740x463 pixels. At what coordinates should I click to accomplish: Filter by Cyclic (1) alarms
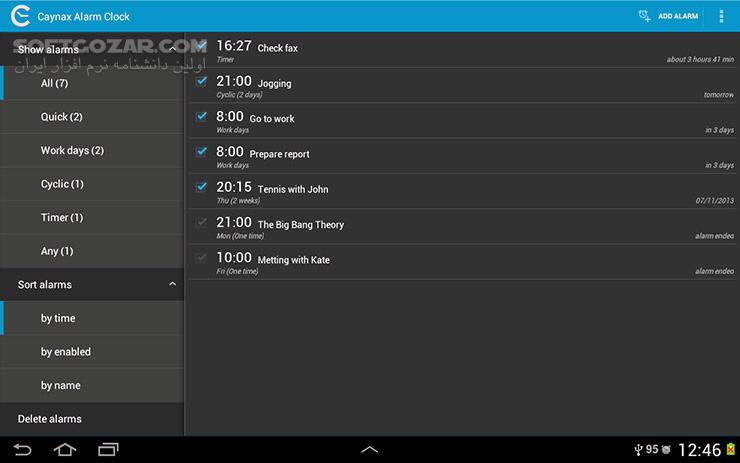pos(92,184)
